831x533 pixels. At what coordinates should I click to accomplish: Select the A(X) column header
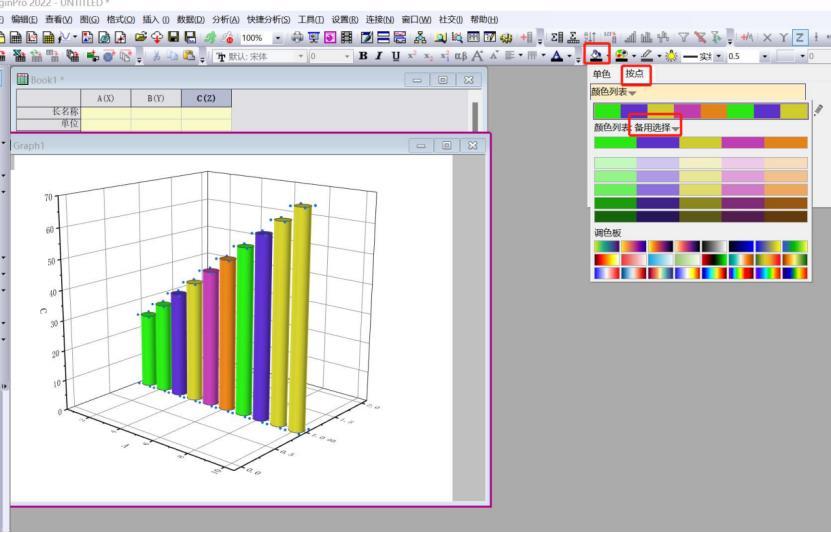[x=105, y=98]
